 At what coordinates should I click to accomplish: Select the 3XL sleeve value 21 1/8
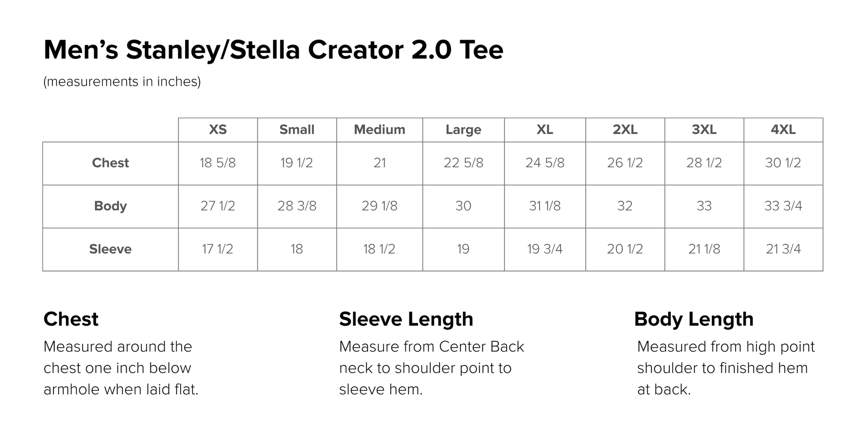[704, 249]
